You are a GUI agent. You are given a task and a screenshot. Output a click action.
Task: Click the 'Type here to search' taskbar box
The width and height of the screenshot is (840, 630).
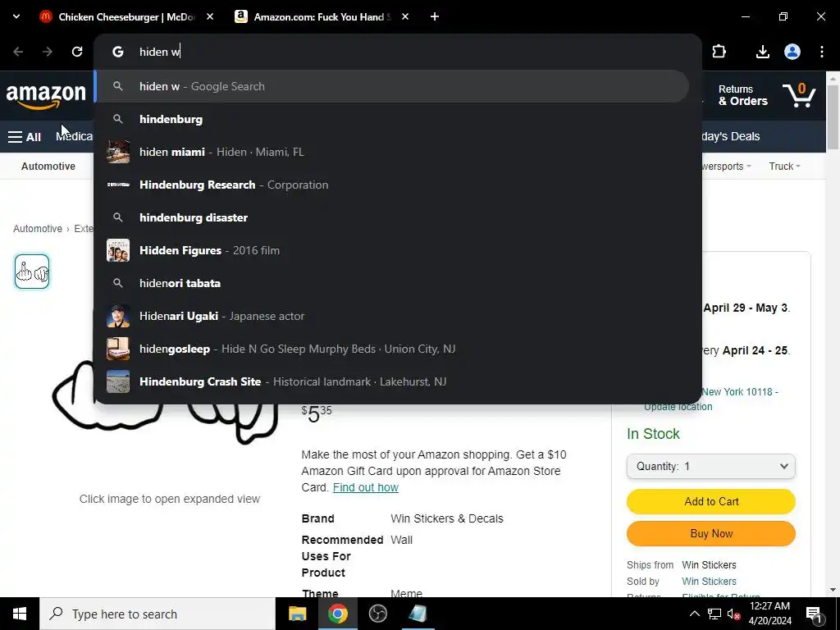coord(157,614)
